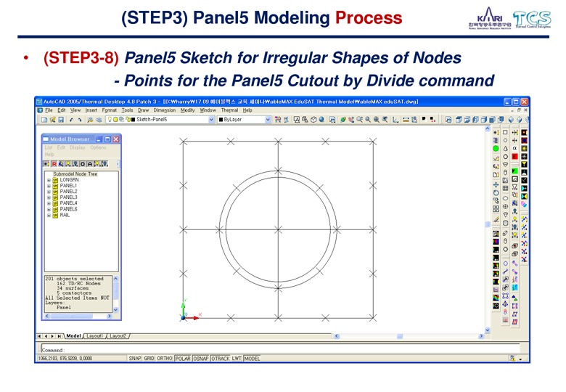Open the Draw menu

[x=143, y=110]
